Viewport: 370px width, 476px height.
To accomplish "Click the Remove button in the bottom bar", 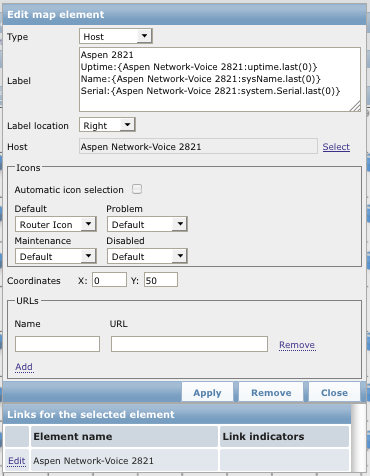I will pyautogui.click(x=271, y=392).
